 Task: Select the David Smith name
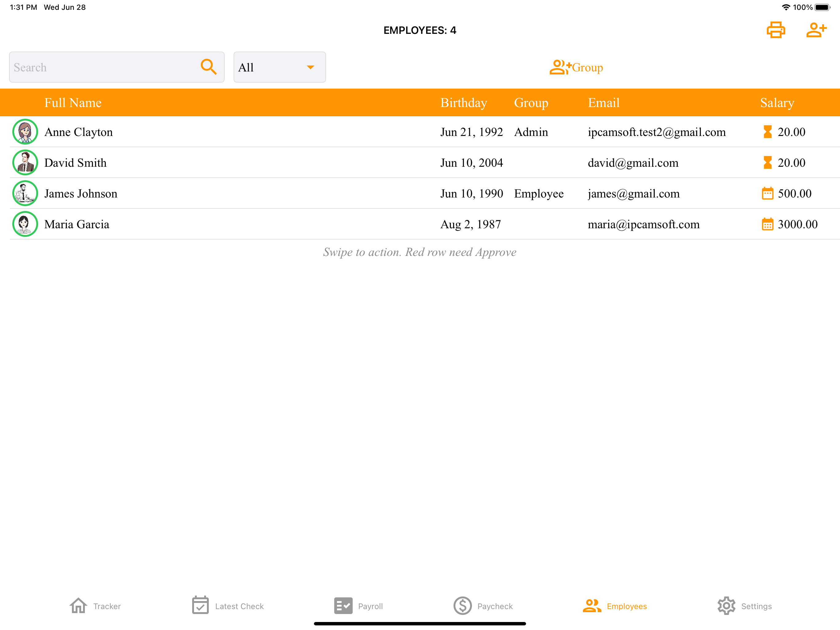point(75,163)
